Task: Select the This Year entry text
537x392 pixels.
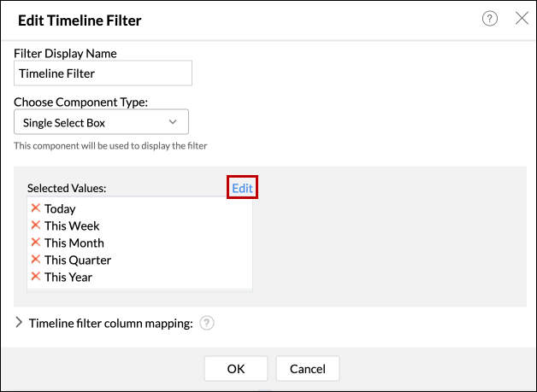Action: (68, 277)
